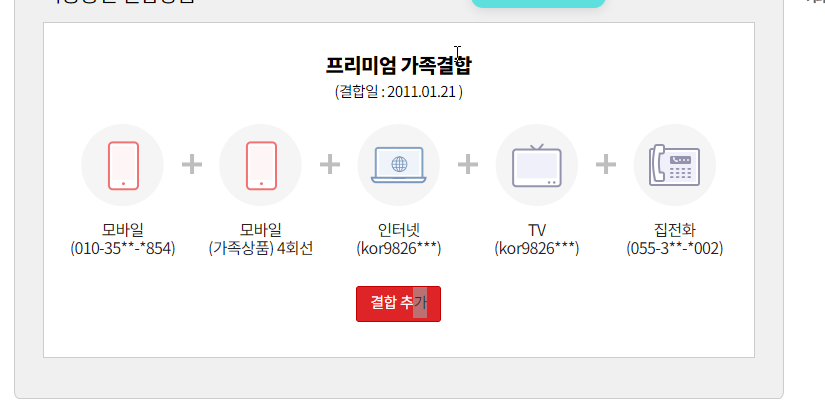Click the plus sign between TV and home phone icons
The height and width of the screenshot is (407, 825).
click(606, 165)
